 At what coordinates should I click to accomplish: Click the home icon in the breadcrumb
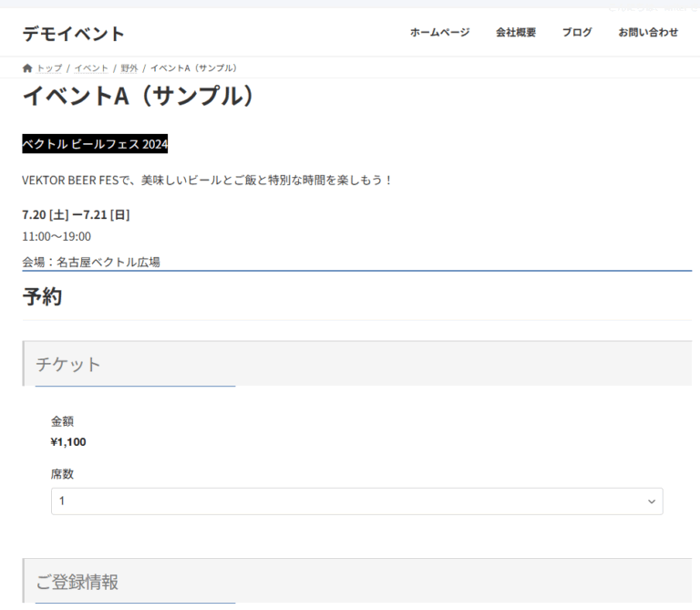click(x=27, y=68)
